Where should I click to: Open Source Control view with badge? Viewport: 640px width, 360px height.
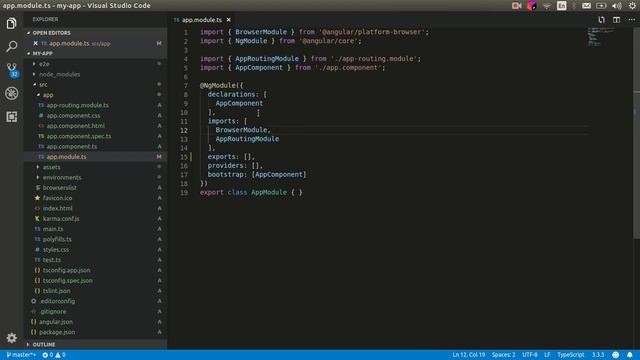[11, 70]
